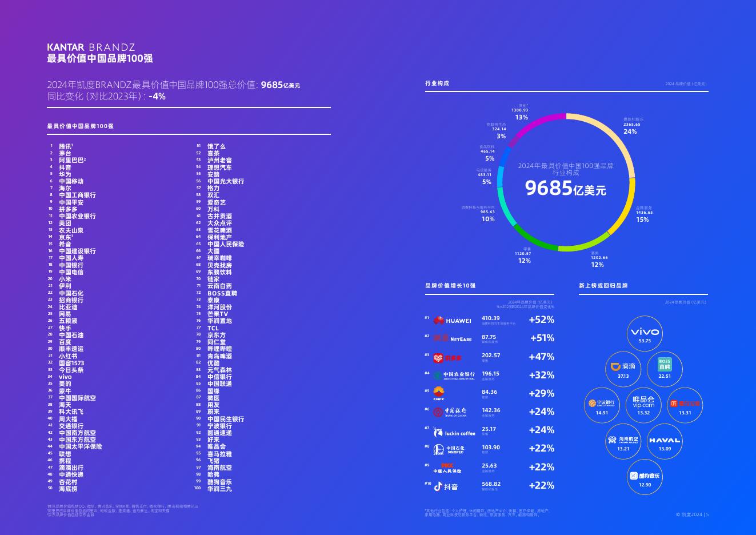Click 阿里巴巴 at rank 3 in the list

[72, 160]
